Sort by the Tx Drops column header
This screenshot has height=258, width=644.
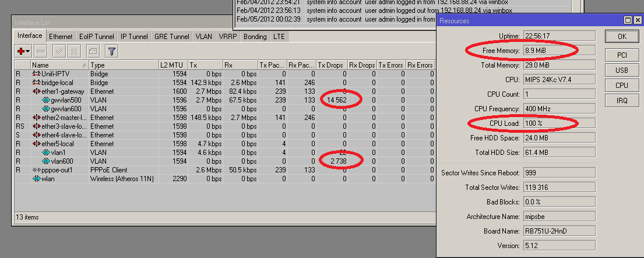pyautogui.click(x=332, y=65)
